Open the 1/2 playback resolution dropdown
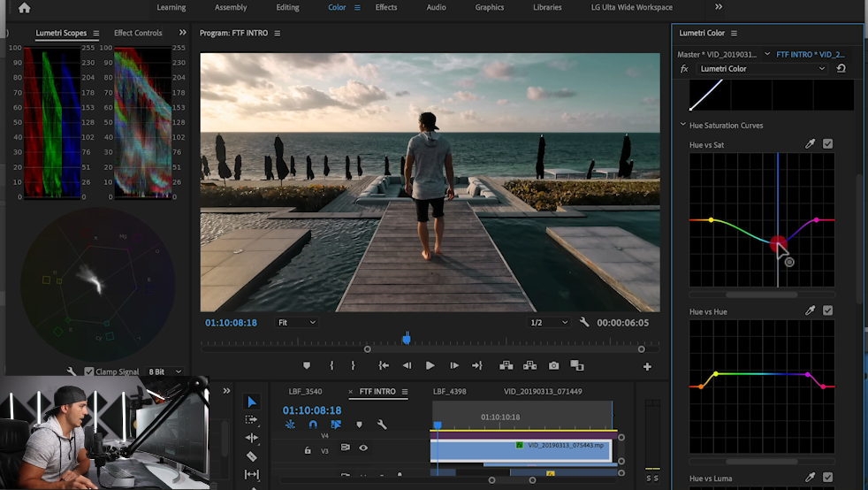The width and height of the screenshot is (868, 490). point(548,323)
